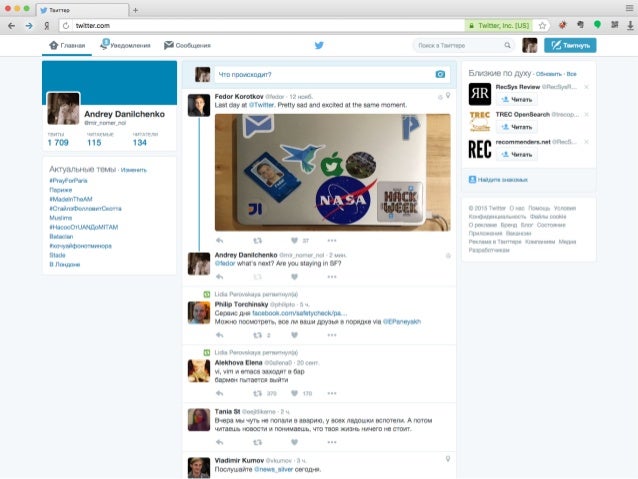This screenshot has height=479, width=638.
Task: Open profile avatar menu in header
Action: click(x=530, y=45)
